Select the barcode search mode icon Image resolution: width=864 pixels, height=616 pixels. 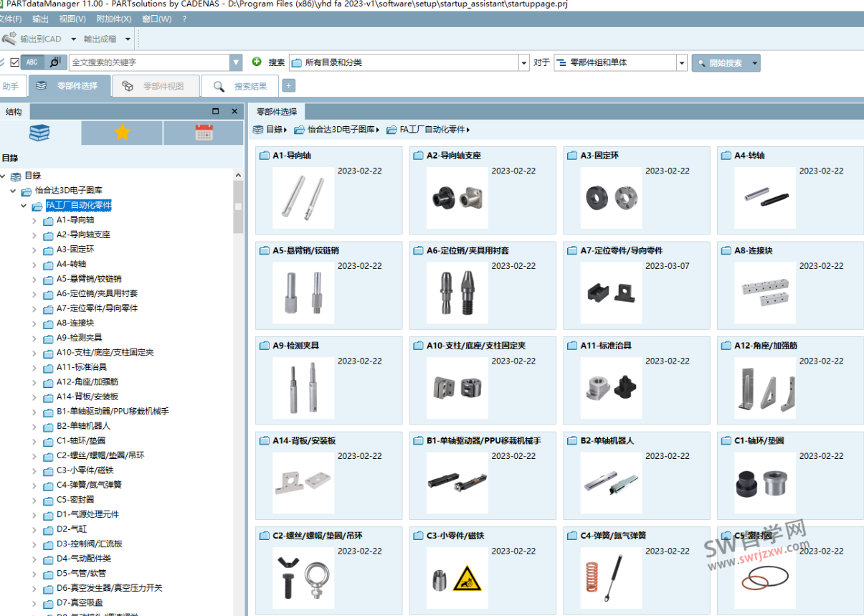point(55,62)
